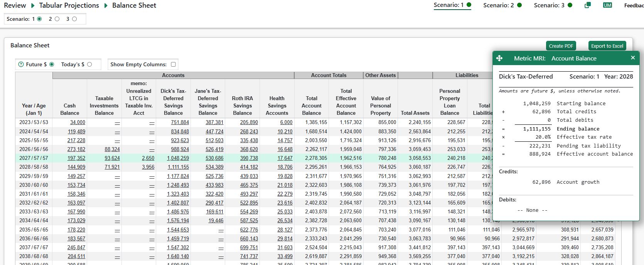This screenshot has width=644, height=265.
Task: Click Effective account balance 888,924
Action: tap(540, 154)
